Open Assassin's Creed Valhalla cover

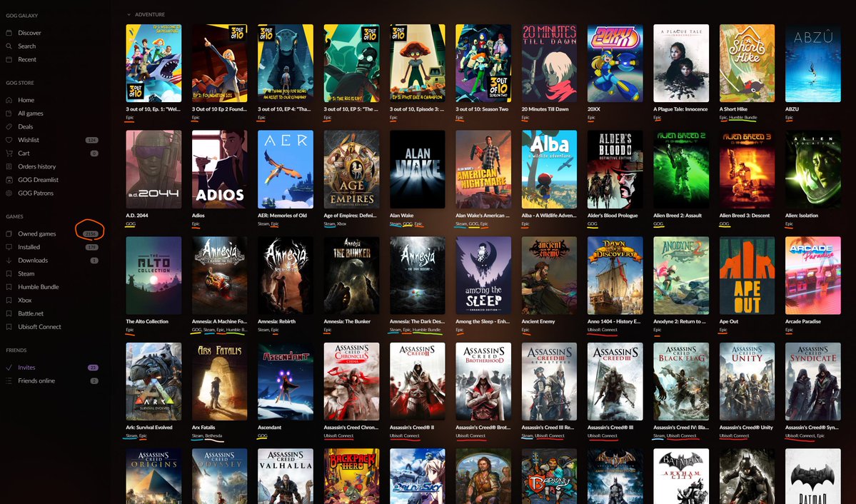[286, 476]
